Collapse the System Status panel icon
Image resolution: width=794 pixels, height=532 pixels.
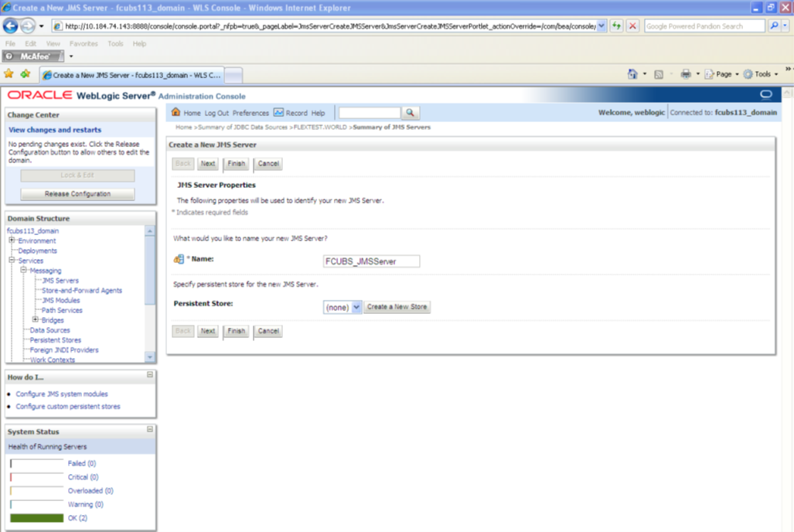[x=150, y=429]
